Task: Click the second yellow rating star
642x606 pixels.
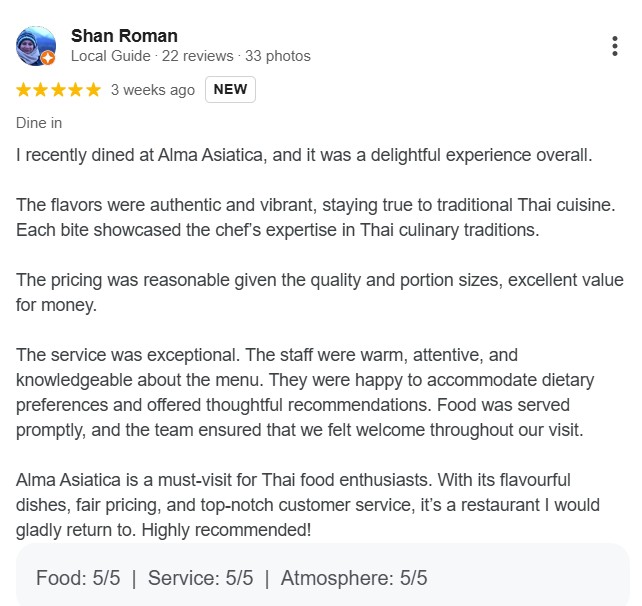Action: [41, 90]
